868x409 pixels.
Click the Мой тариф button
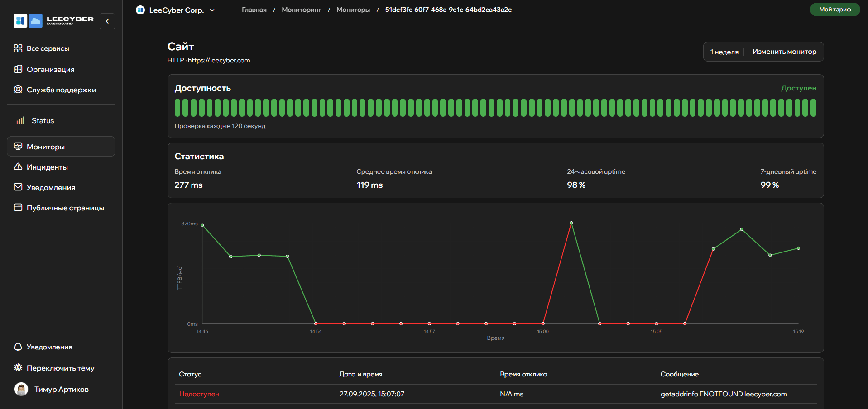[834, 10]
